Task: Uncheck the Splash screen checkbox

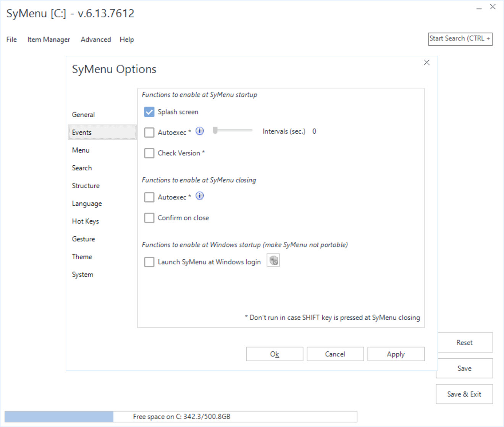Action: [149, 112]
